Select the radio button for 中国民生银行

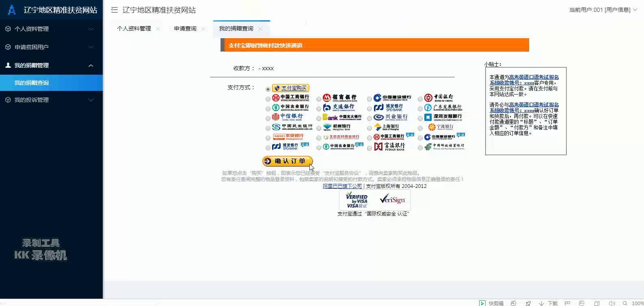pyautogui.click(x=268, y=128)
